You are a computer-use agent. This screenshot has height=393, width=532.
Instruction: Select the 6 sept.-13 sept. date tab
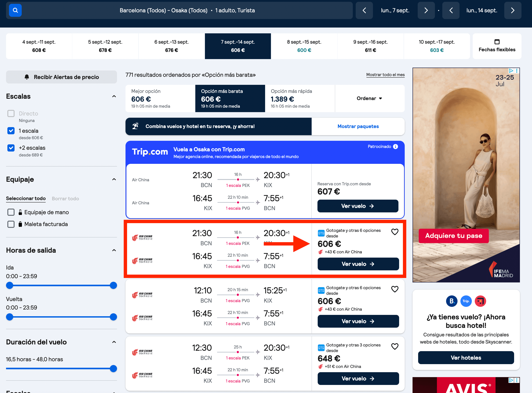click(x=171, y=46)
